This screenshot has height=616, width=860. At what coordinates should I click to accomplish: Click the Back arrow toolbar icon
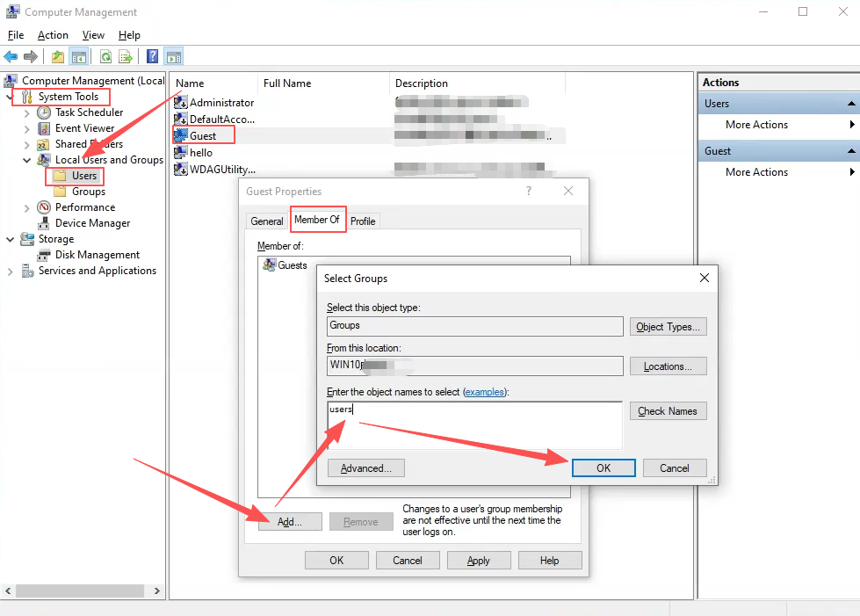11,56
